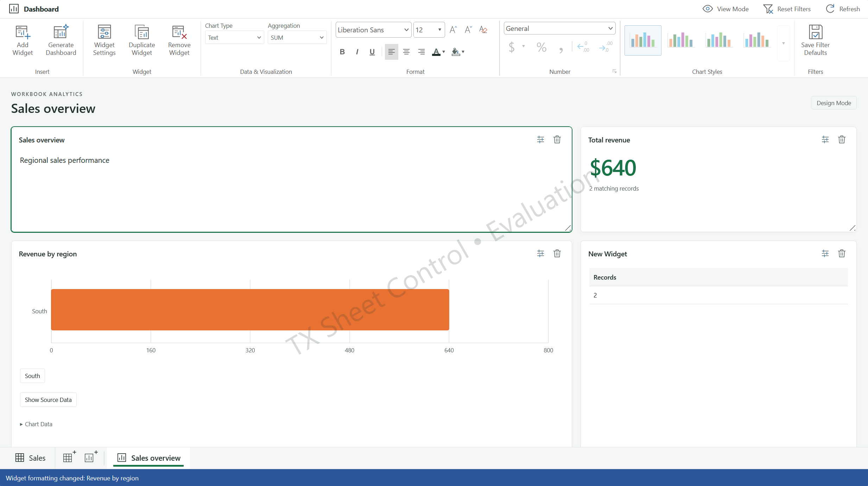Open the font size 12 dropdown

pos(429,30)
